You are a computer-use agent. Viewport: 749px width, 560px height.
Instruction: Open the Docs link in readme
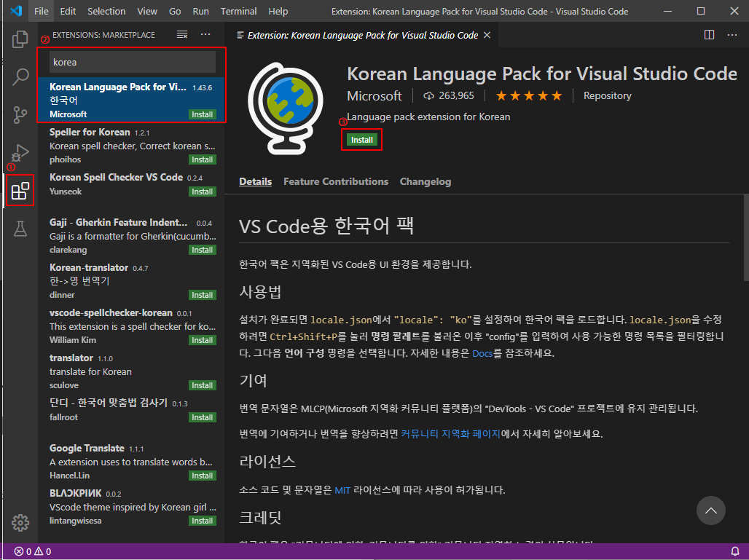[x=482, y=354]
